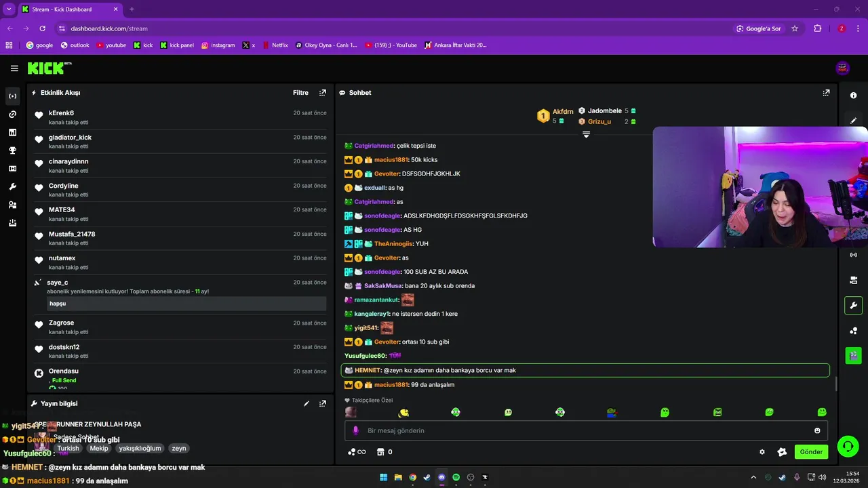Click the broadcast signal icon in right sidebar

pos(853,255)
